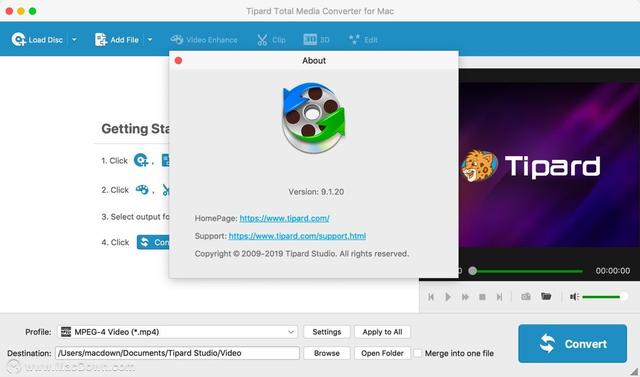
Task: Adjust the volume slider
Action: point(604,297)
